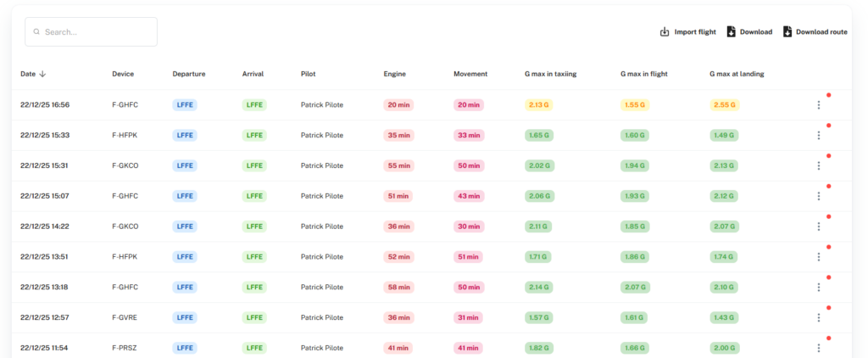Open the three-dot menu for the 15:33 flight
Viewport: 868px width, 358px height.
click(818, 136)
